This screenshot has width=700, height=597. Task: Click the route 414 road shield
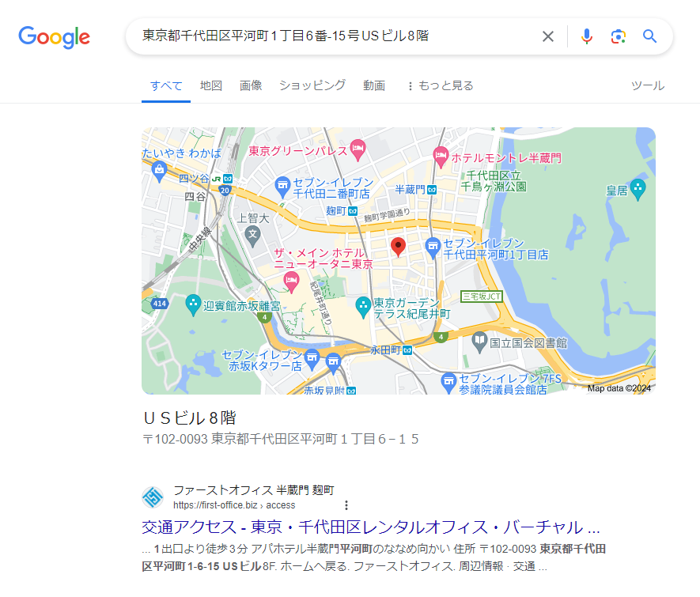point(159,304)
